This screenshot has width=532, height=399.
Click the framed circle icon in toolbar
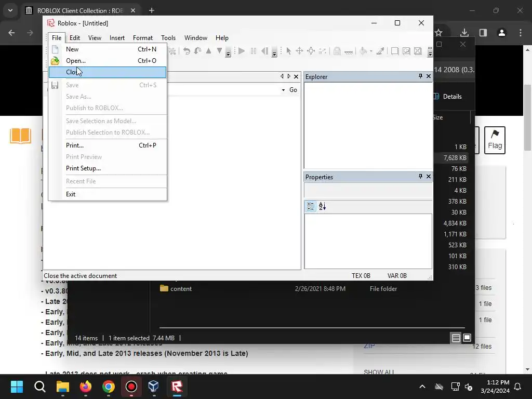point(406,51)
